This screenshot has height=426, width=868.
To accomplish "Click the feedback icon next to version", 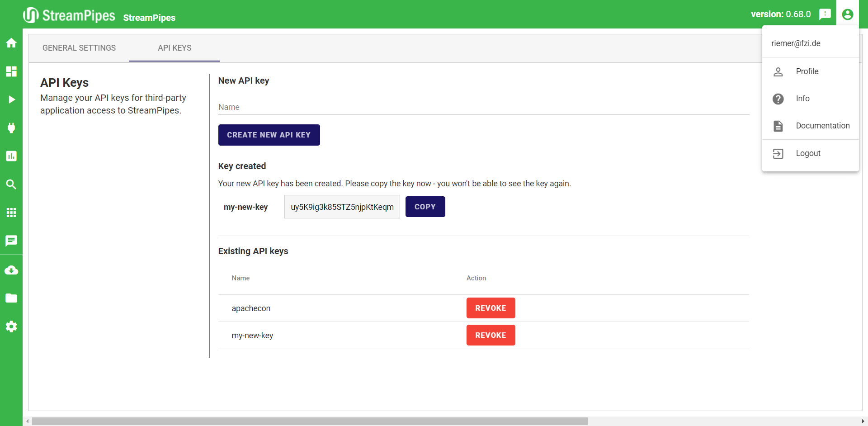I will (825, 14).
